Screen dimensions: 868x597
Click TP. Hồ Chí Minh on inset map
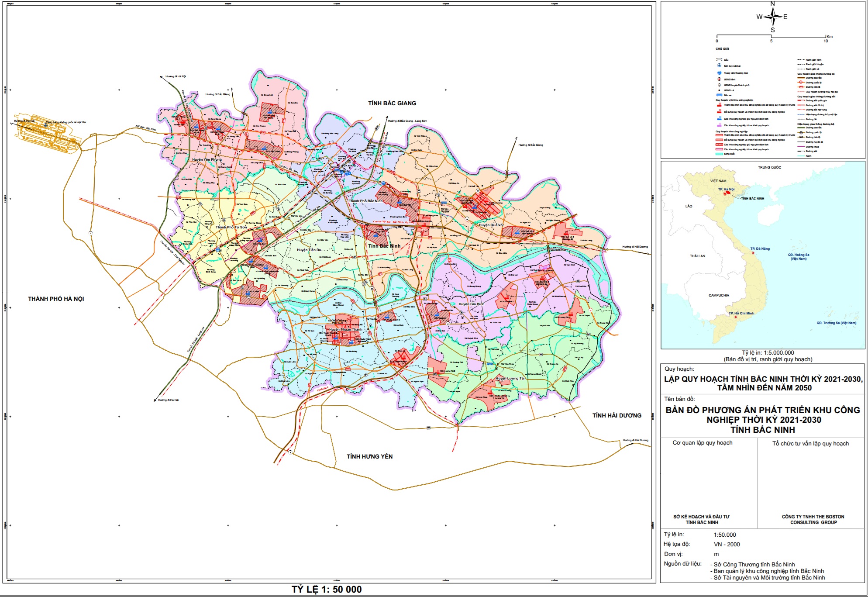pyautogui.click(x=741, y=314)
